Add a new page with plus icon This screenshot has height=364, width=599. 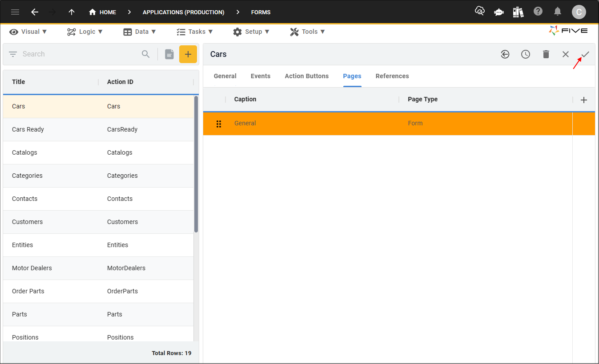pyautogui.click(x=584, y=100)
